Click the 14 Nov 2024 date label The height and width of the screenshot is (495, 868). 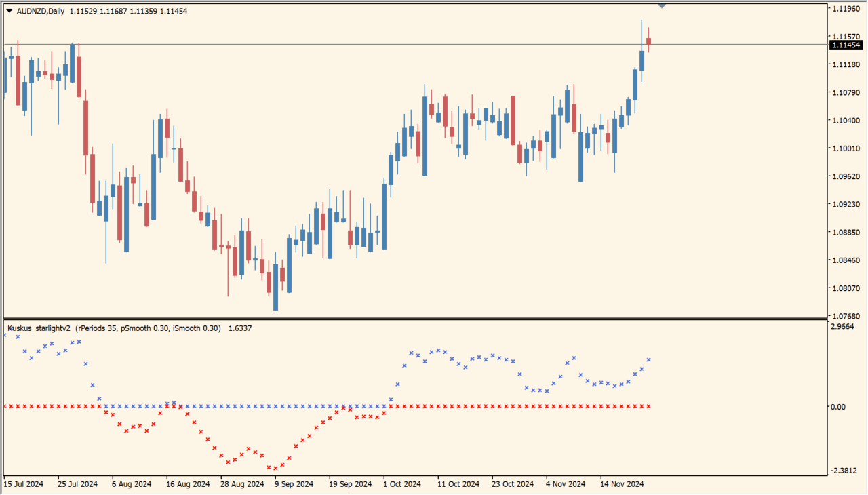pyautogui.click(x=622, y=484)
